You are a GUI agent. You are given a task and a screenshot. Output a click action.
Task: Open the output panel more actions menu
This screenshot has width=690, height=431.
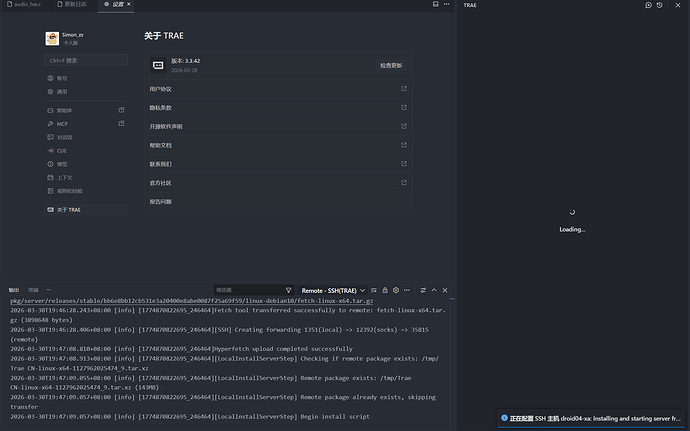[x=407, y=290]
